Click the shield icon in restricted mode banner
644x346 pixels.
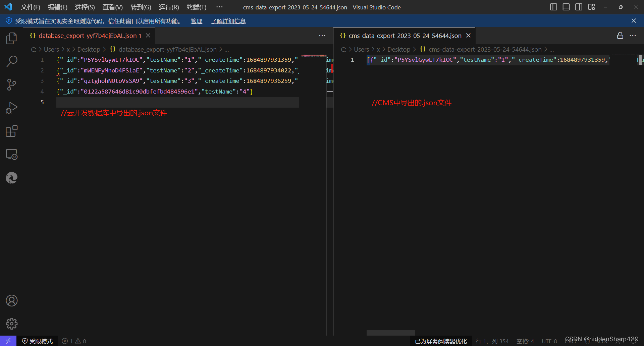[x=9, y=21]
